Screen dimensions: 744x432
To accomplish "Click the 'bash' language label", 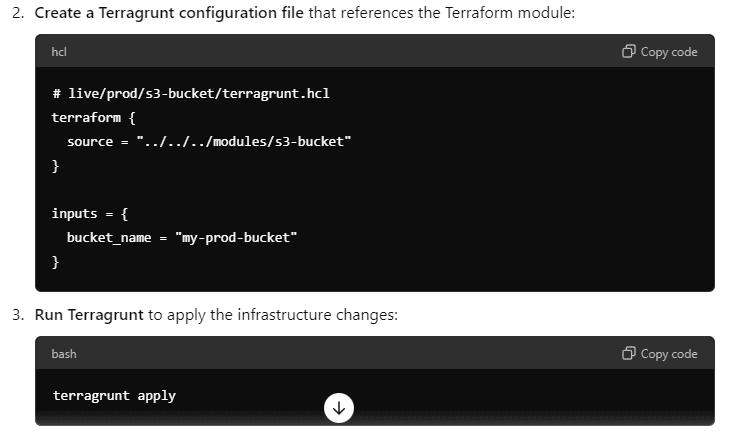I will tap(64, 354).
